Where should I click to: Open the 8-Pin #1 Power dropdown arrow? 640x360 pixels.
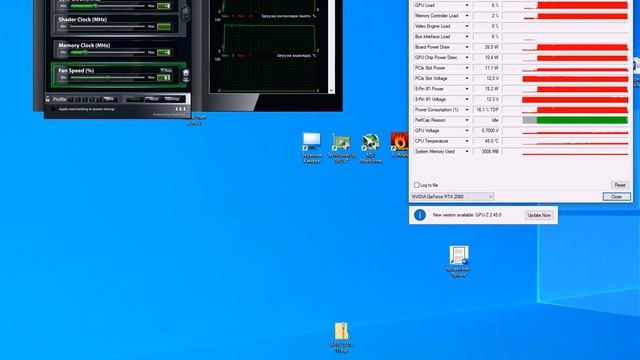click(x=467, y=89)
